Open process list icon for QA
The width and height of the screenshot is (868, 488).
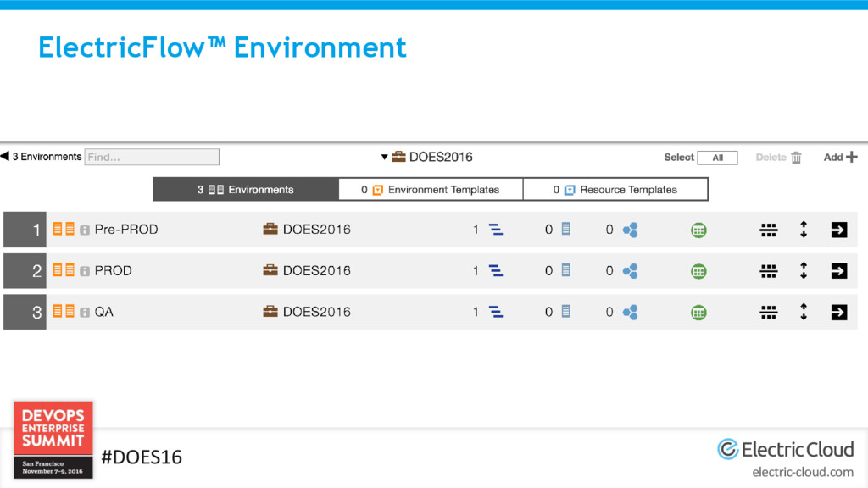[495, 312]
